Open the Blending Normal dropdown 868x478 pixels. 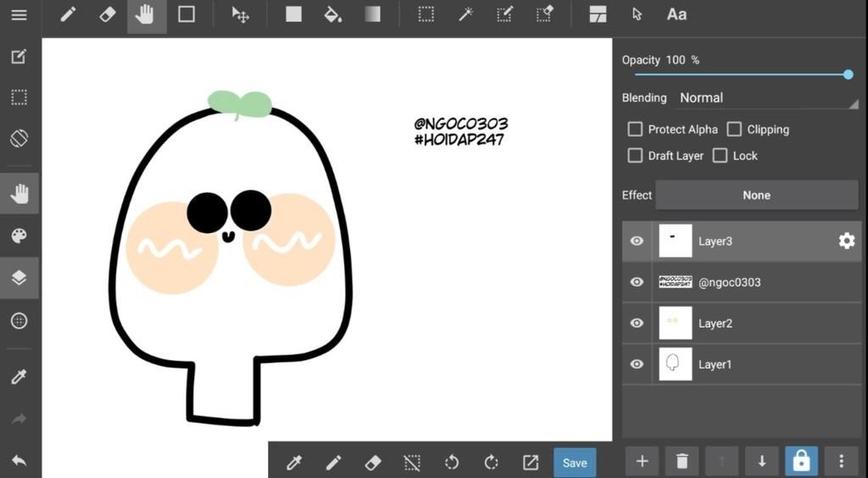(768, 98)
